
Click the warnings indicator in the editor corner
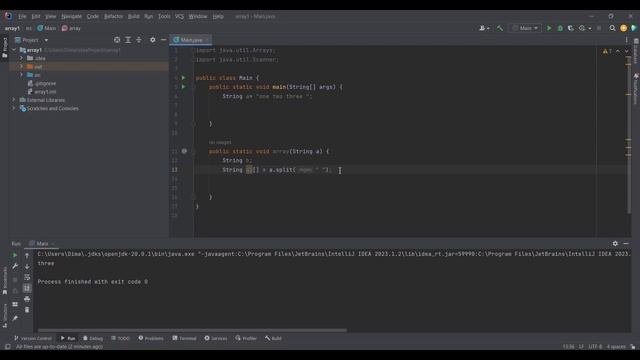[x=607, y=51]
